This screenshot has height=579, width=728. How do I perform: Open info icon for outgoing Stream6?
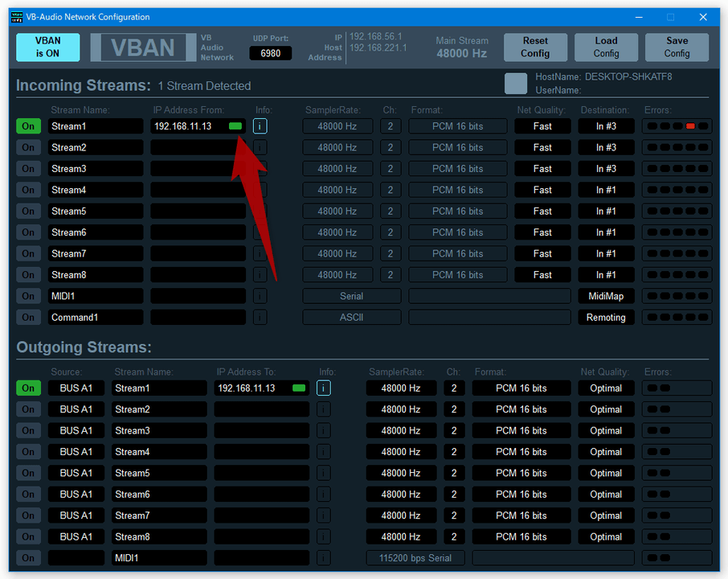pos(323,494)
